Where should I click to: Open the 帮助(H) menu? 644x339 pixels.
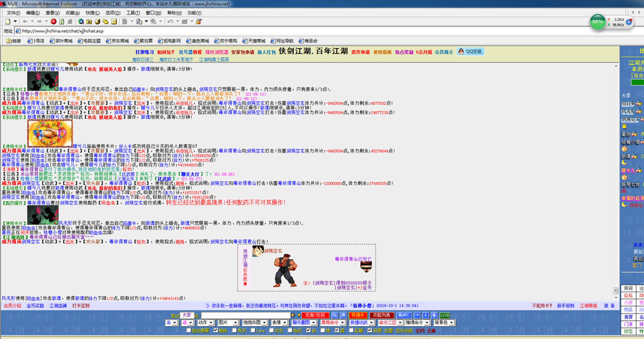[x=174, y=13]
